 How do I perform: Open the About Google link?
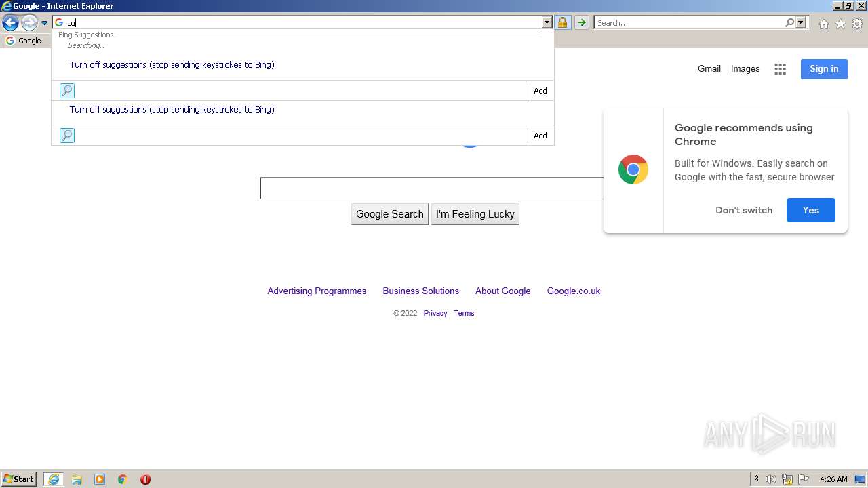pyautogui.click(x=502, y=291)
